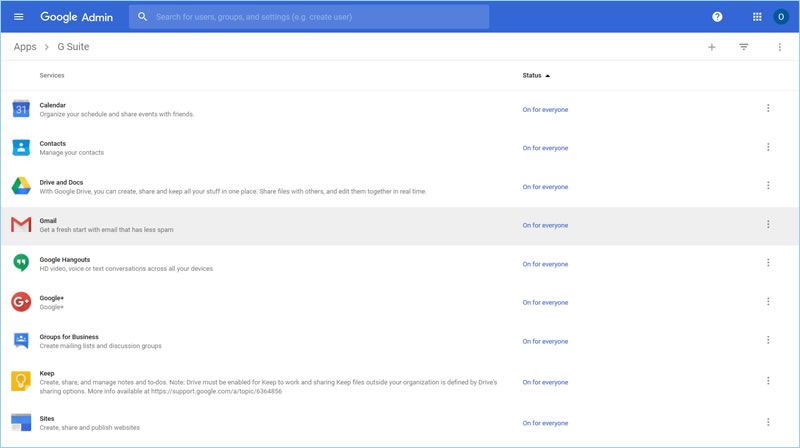Open Groups for Business service name
The width and height of the screenshot is (800, 448).
(69, 337)
